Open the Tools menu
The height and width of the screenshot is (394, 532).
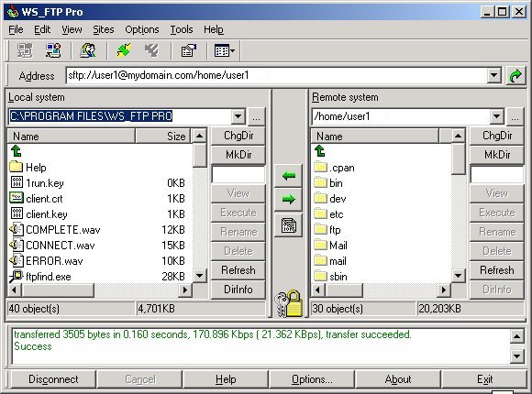pos(182,30)
